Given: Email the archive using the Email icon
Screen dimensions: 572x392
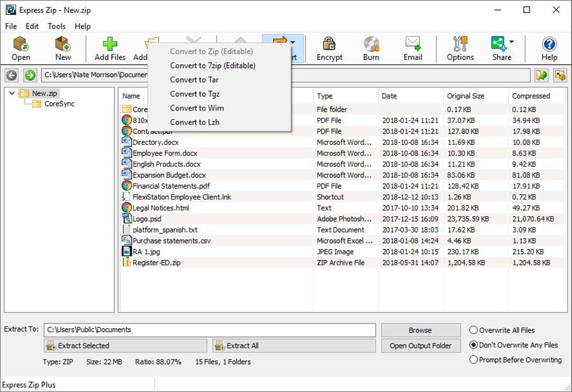Looking at the screenshot, I should tap(413, 48).
